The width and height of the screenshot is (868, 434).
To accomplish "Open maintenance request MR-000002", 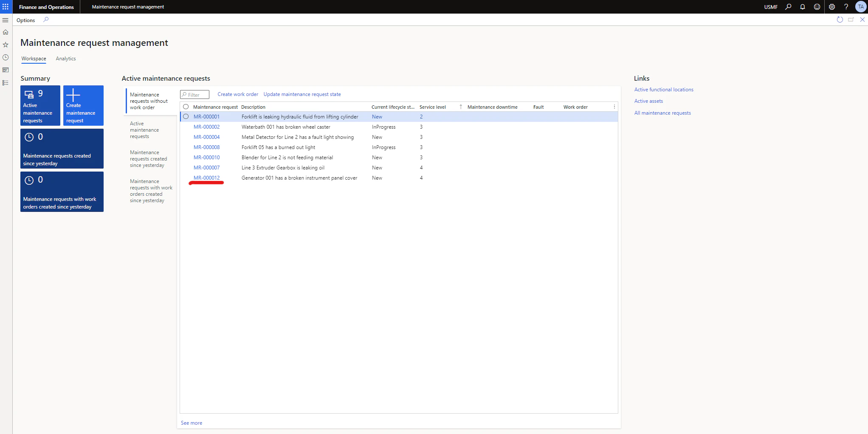I will pyautogui.click(x=206, y=127).
